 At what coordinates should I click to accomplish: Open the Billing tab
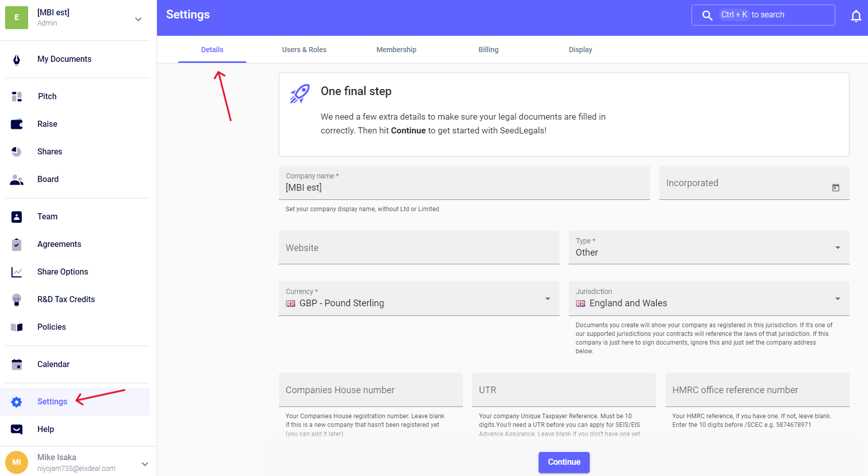pos(488,50)
